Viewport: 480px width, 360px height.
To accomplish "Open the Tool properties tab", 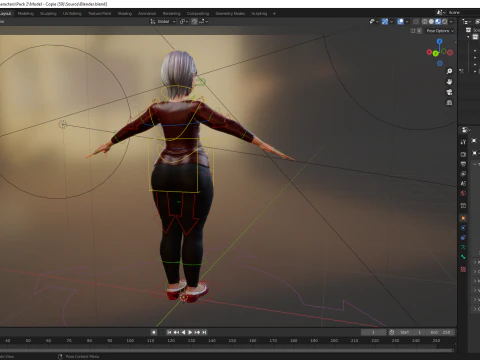I will (x=463, y=142).
